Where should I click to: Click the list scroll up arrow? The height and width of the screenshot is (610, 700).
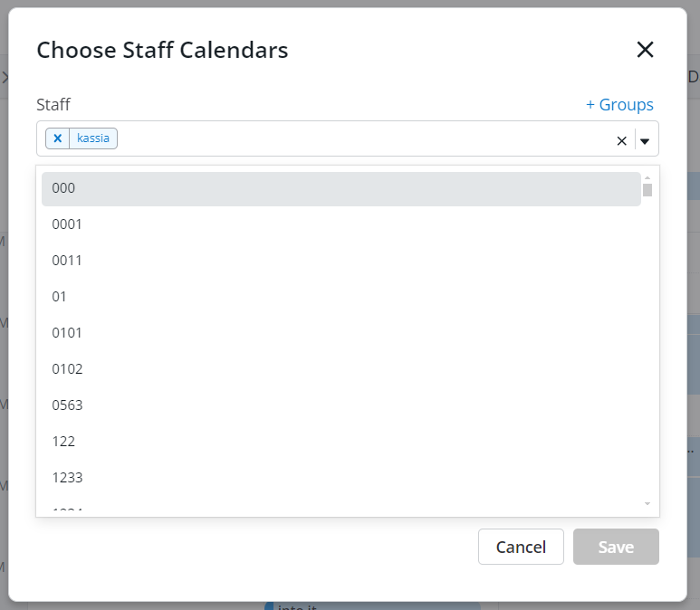647,177
